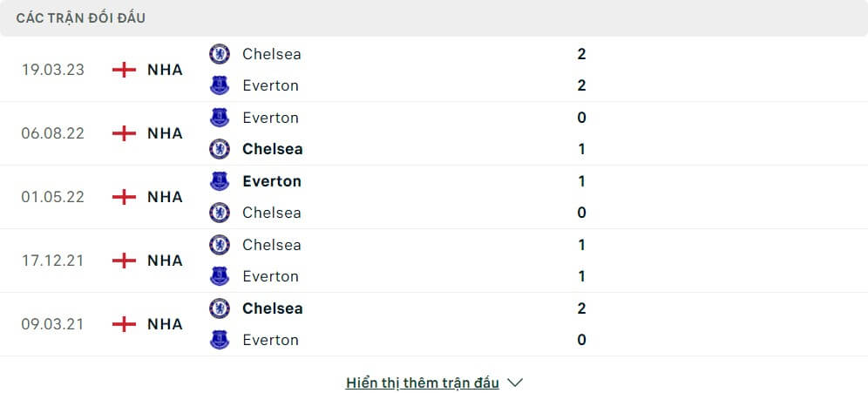Click England flag next to 19.03.23

(x=124, y=70)
